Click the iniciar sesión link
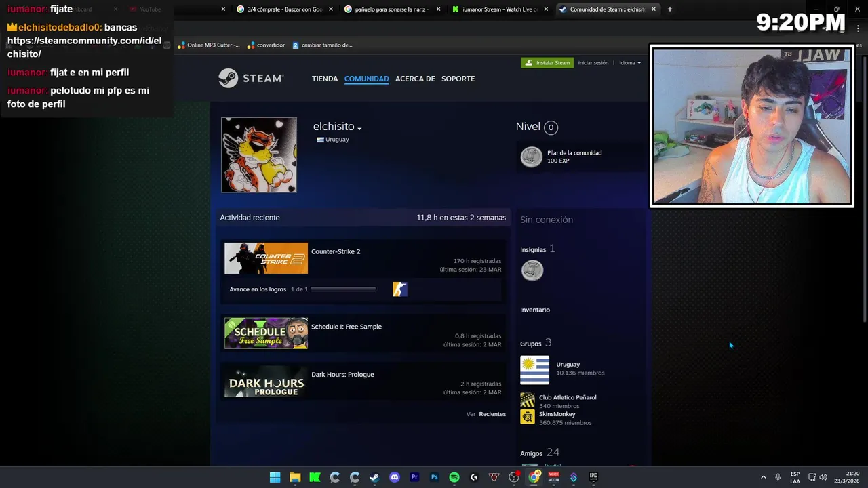The width and height of the screenshot is (868, 488). coord(593,63)
